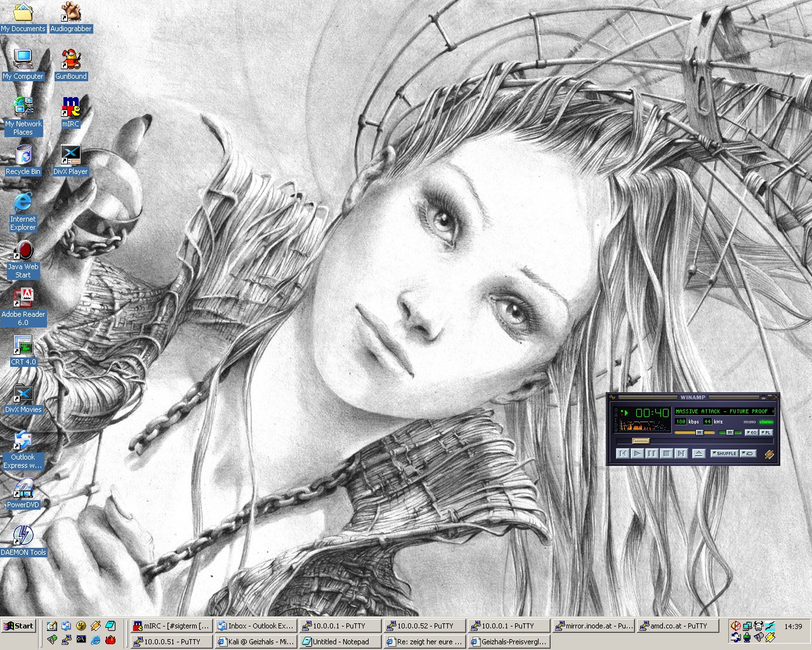Screen dimensions: 812x650
Task: Switch to mirror.inode.at PuTTY taskbar button
Action: click(x=594, y=626)
